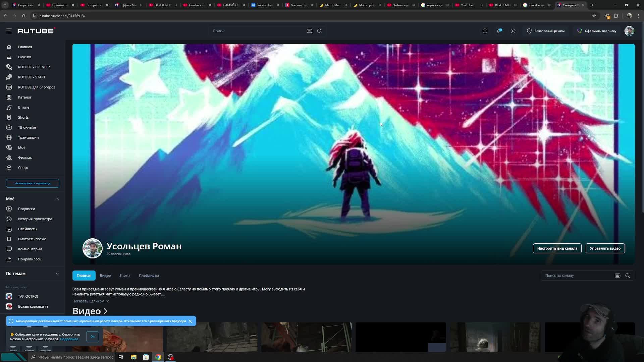Open the notifications bell

coord(499,31)
